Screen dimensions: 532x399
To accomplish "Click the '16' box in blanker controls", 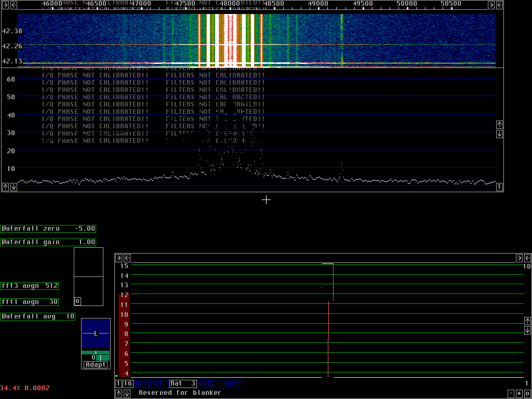I will pos(128,384).
